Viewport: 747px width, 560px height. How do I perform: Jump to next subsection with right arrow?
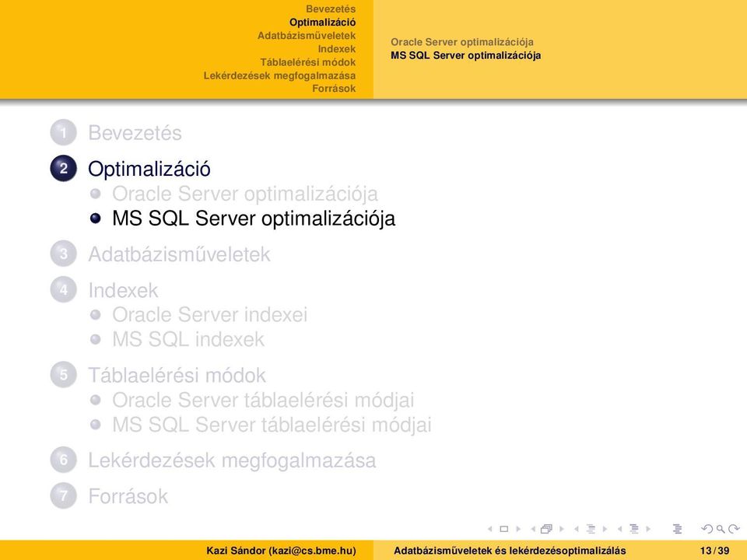point(605,529)
